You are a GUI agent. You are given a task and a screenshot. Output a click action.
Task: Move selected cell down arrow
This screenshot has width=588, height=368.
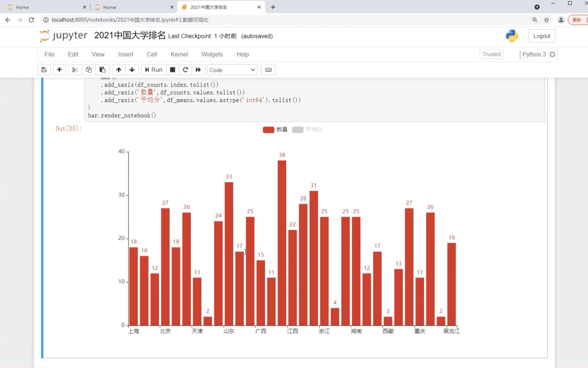[132, 70]
